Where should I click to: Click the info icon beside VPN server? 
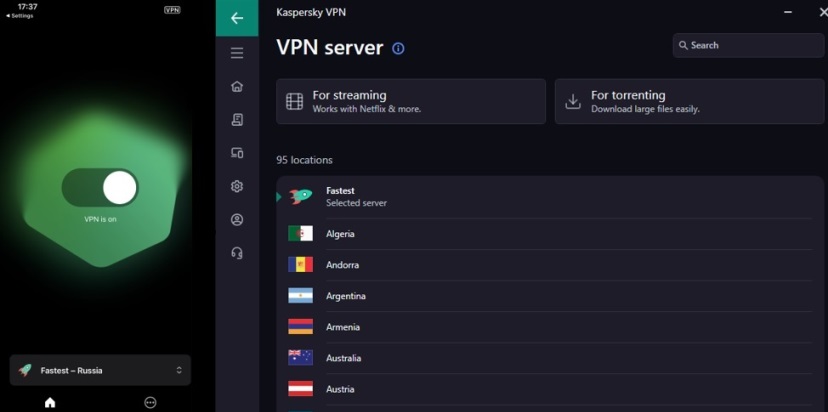pyautogui.click(x=398, y=49)
